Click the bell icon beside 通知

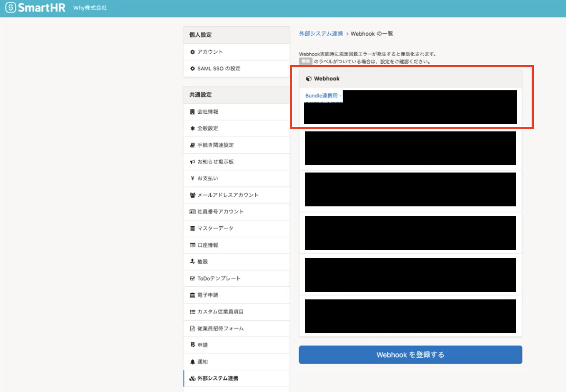[193, 362]
